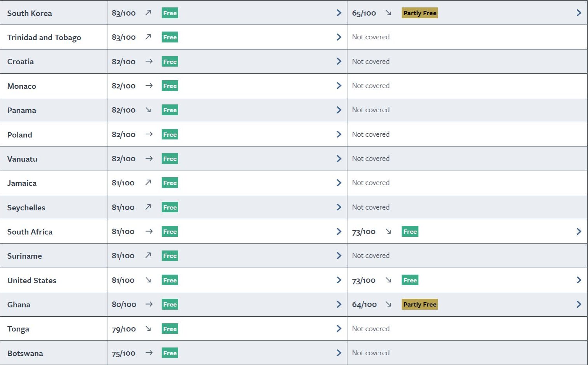This screenshot has width=588, height=365.
Task: Open the South Africa country link
Action: click(x=30, y=232)
